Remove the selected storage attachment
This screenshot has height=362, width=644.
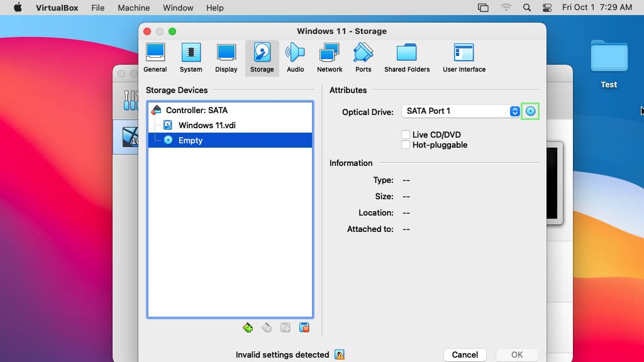pyautogui.click(x=304, y=327)
